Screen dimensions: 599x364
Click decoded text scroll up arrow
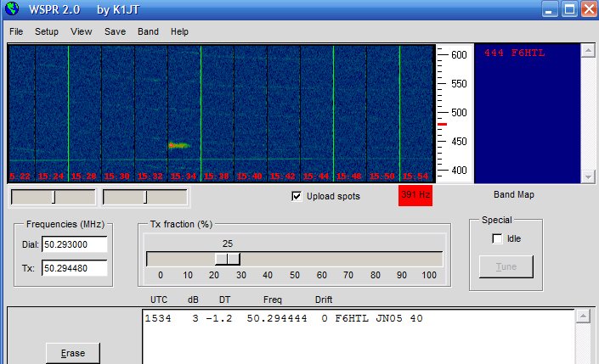coord(583,316)
